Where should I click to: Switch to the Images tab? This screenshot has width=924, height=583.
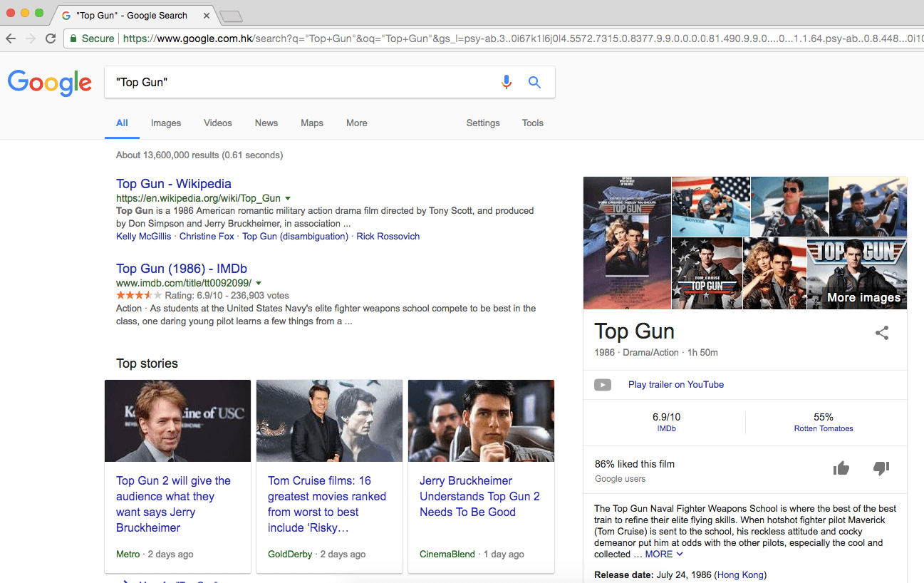(x=166, y=123)
